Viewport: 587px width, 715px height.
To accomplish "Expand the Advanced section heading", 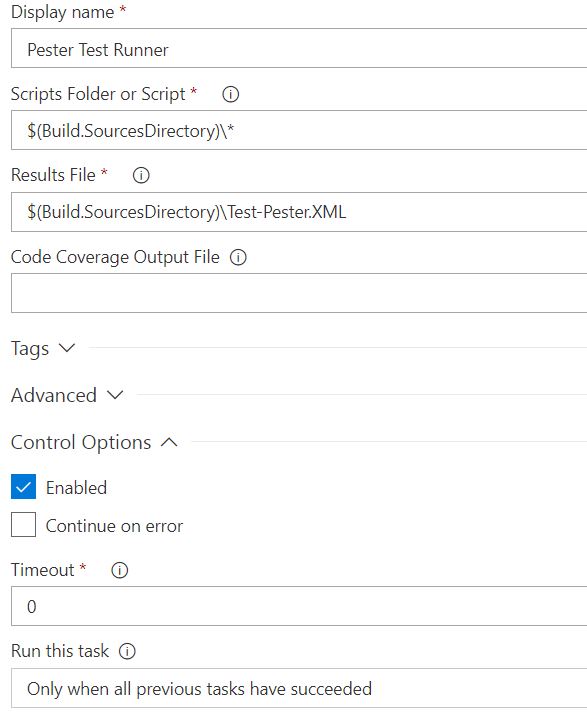I will (x=54, y=395).
